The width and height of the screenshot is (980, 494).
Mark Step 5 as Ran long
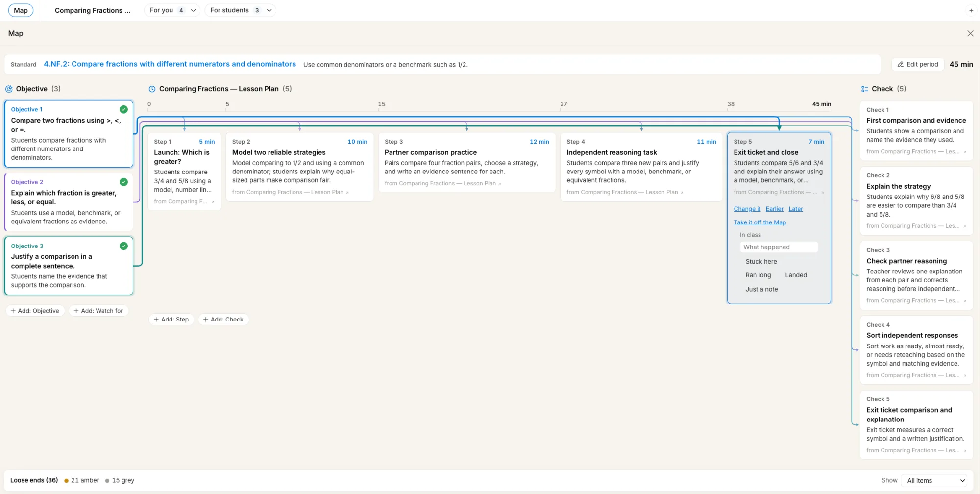[759, 275]
